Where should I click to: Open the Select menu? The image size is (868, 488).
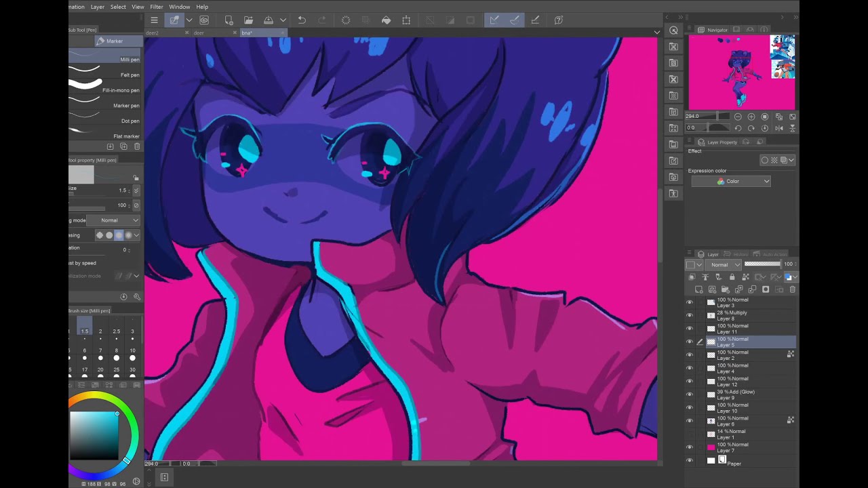pos(118,7)
